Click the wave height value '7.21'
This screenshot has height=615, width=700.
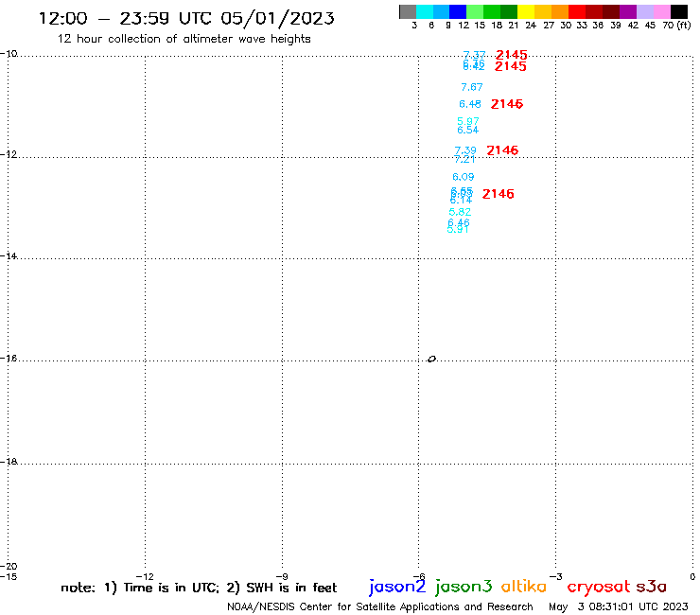(x=464, y=160)
